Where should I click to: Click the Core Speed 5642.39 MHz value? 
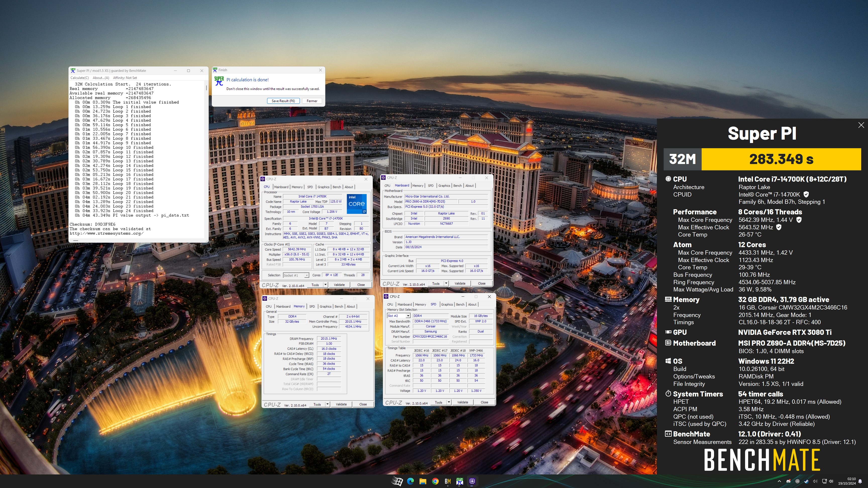tap(297, 249)
